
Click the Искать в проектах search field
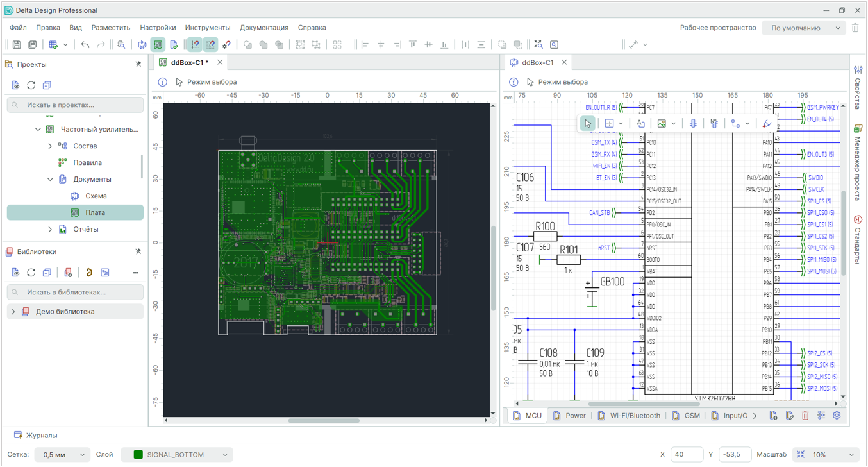point(76,105)
